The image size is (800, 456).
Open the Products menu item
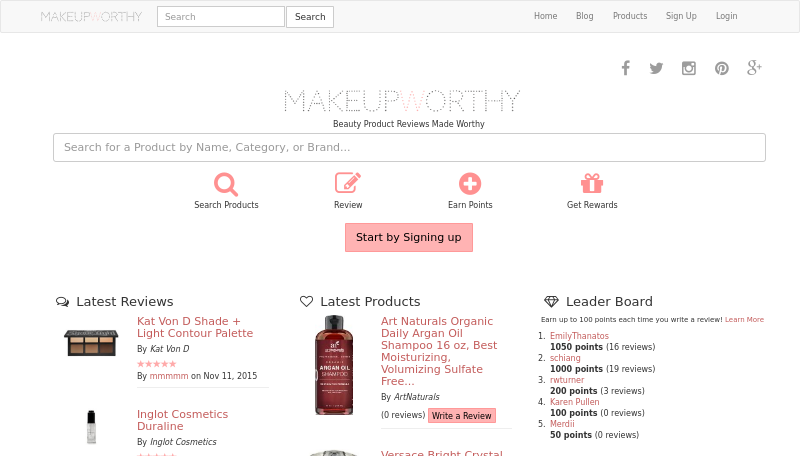[x=630, y=16]
